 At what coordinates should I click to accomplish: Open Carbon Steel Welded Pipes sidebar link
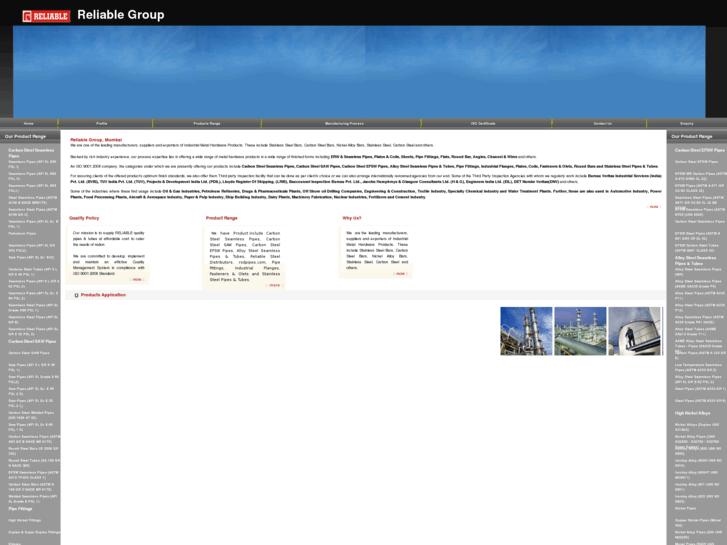(x=33, y=415)
